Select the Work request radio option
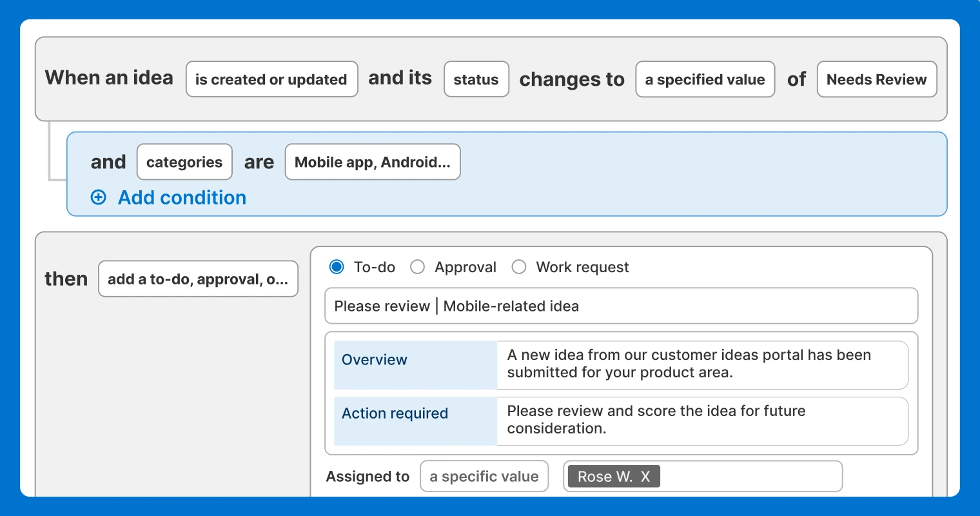 (x=519, y=266)
